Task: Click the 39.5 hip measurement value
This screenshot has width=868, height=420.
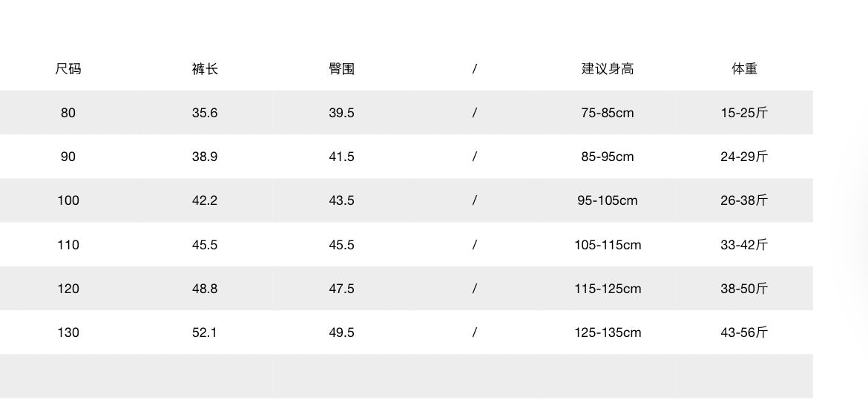Action: (341, 113)
